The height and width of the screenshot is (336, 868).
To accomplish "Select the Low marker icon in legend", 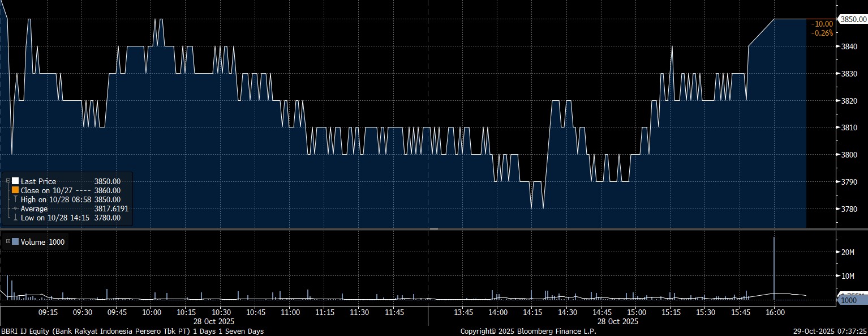I will coord(15,218).
